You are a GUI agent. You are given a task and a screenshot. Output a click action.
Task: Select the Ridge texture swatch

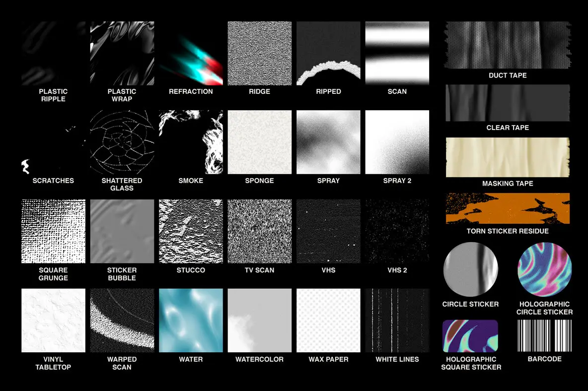259,53
